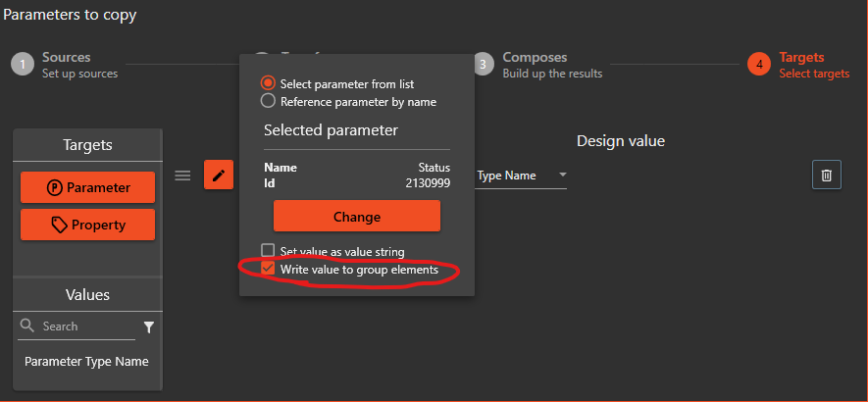Open the Type Name dropdown

tap(563, 176)
